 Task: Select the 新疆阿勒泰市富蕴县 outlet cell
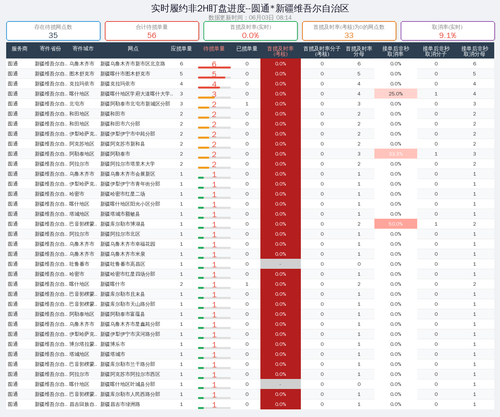point(123,314)
